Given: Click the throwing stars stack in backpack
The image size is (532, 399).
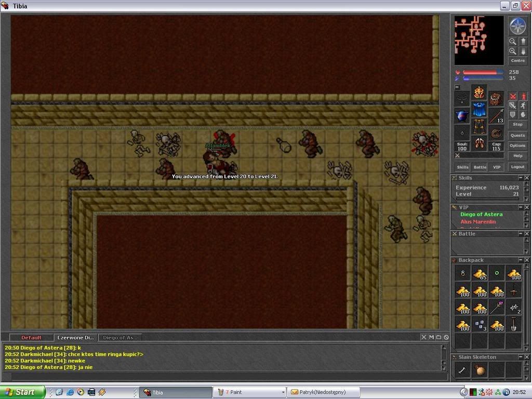Looking at the screenshot, I should tap(514, 308).
